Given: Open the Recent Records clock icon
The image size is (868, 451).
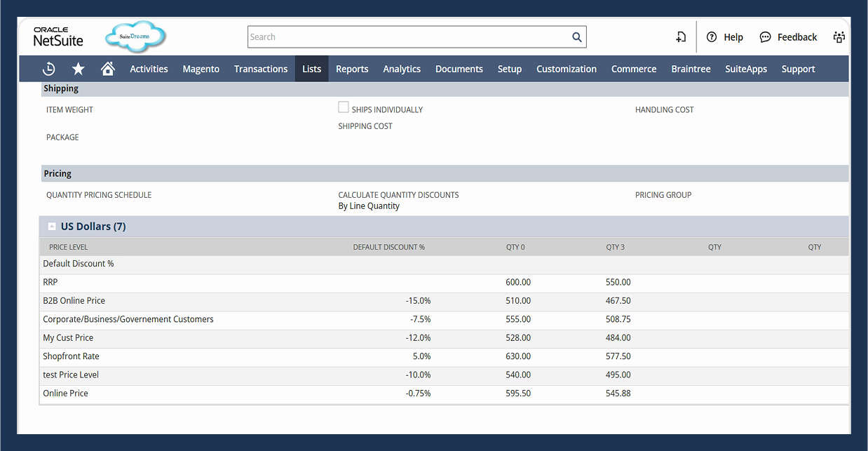Looking at the screenshot, I should (48, 69).
